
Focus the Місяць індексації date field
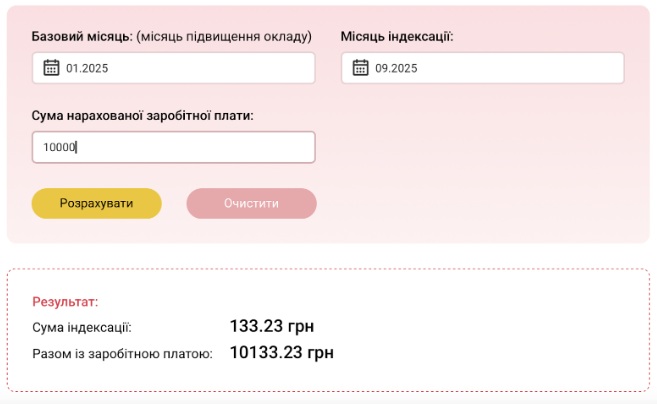483,68
